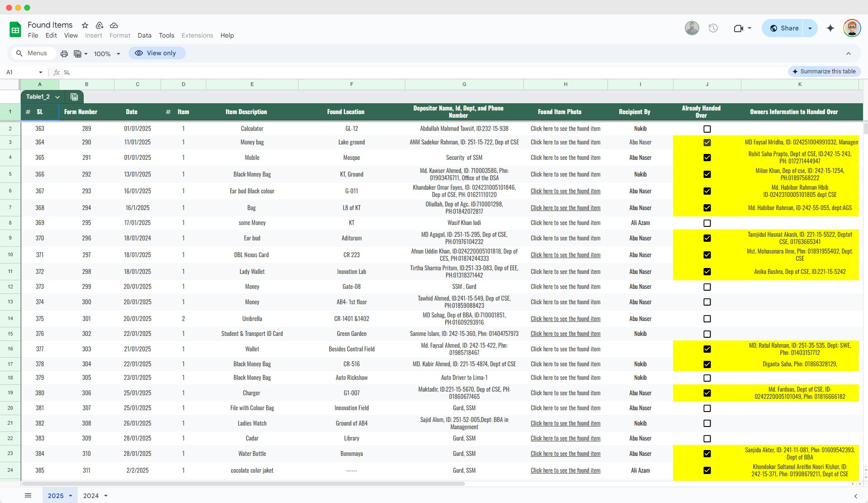Open found item photo link for Ear bud Black colour
The image size is (868, 503).
click(565, 191)
